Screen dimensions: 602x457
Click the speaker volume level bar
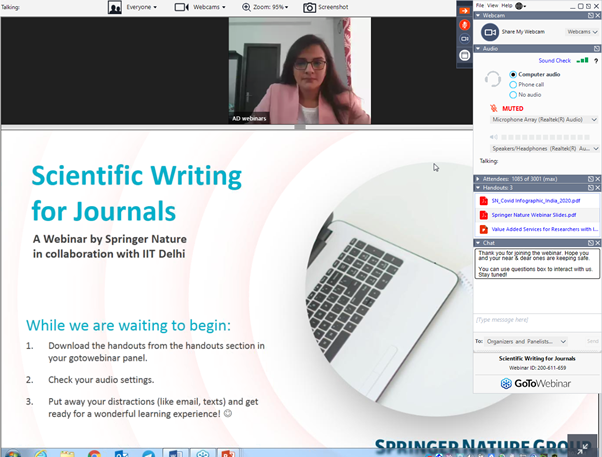tap(545, 137)
